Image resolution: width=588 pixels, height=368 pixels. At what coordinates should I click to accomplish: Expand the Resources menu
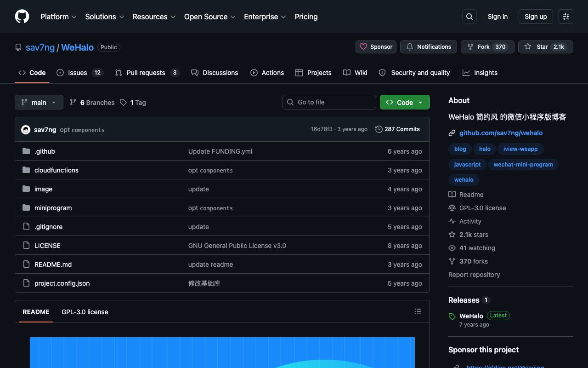[154, 17]
